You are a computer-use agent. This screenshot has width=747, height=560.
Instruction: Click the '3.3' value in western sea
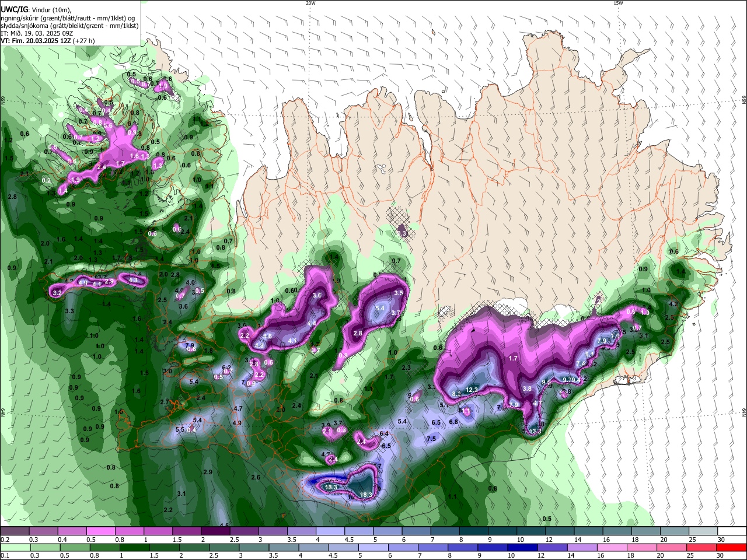click(x=69, y=311)
